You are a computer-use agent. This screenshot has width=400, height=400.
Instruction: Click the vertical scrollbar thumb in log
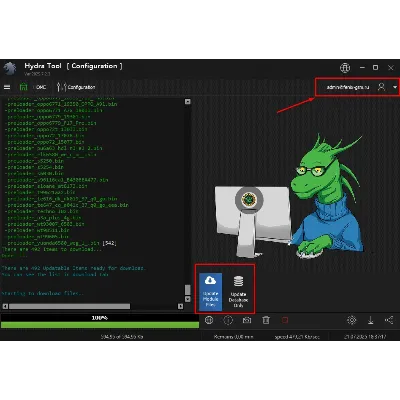click(188, 290)
